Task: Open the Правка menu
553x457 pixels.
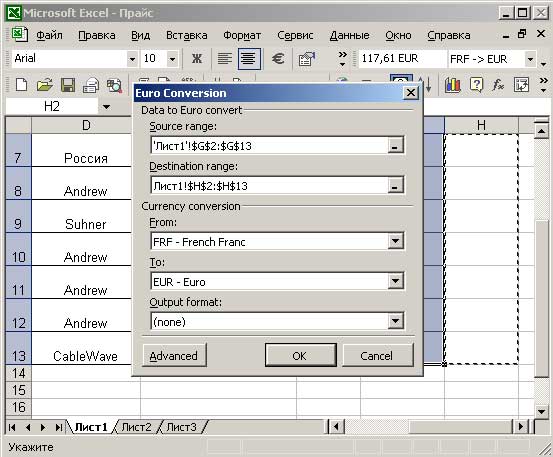Action: point(97,35)
